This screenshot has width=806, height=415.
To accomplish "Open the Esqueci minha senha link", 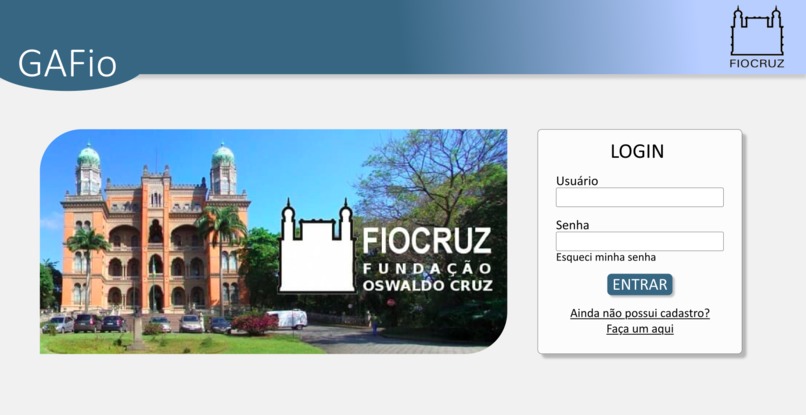I will point(606,257).
